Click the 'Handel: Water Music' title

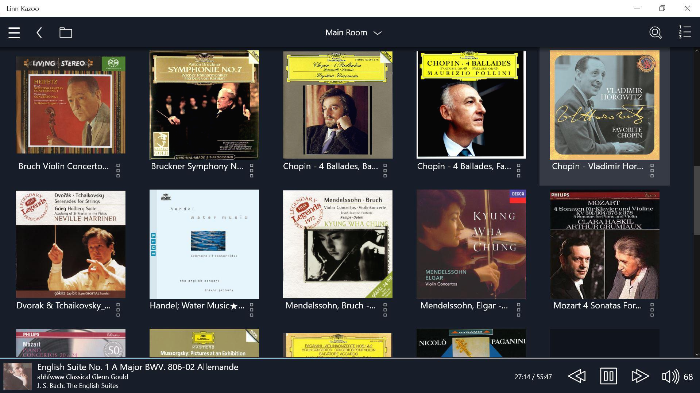[197, 305]
